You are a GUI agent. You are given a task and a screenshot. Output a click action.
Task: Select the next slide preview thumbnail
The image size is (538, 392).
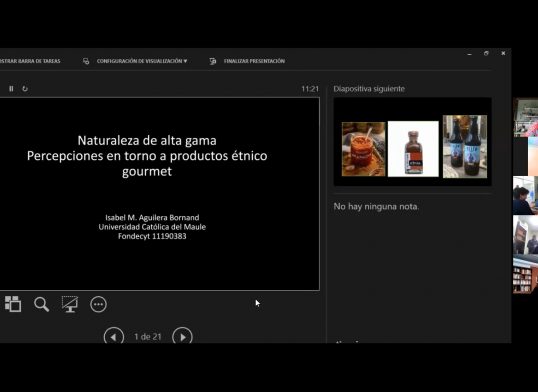coord(413,142)
